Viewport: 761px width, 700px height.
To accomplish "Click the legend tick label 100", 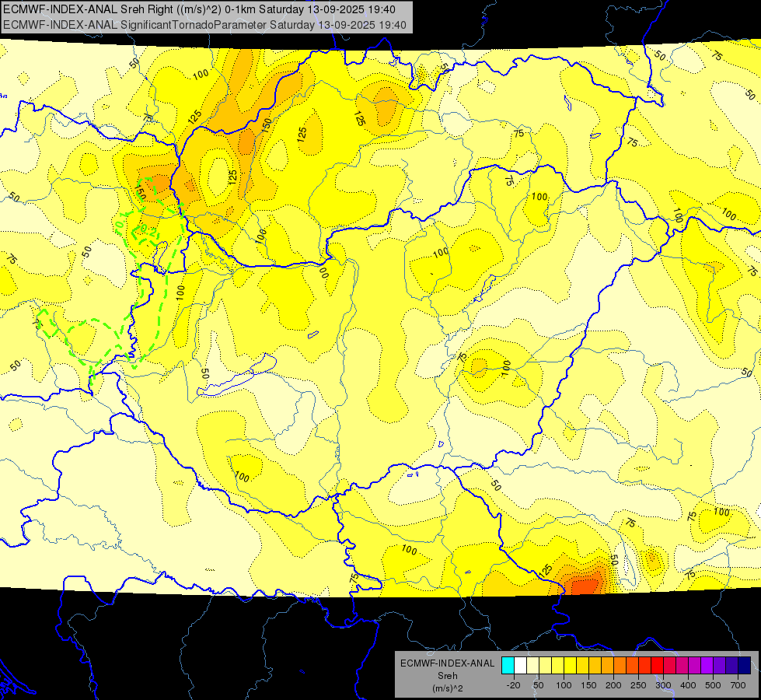I will click(564, 685).
